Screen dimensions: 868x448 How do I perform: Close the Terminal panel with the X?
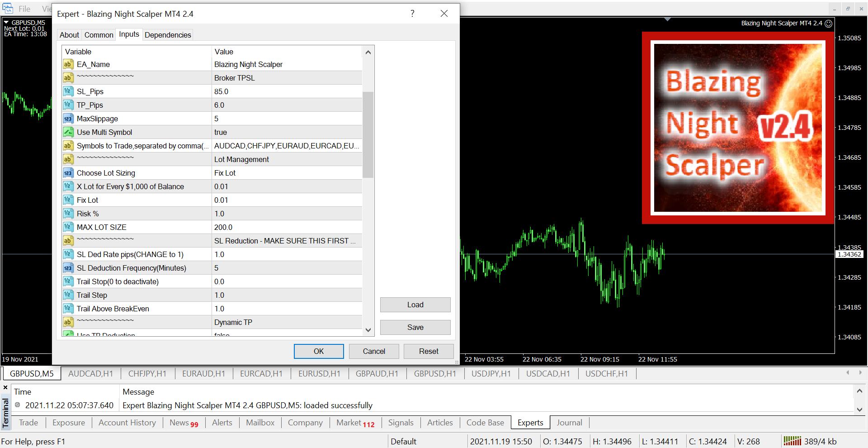coord(5,388)
